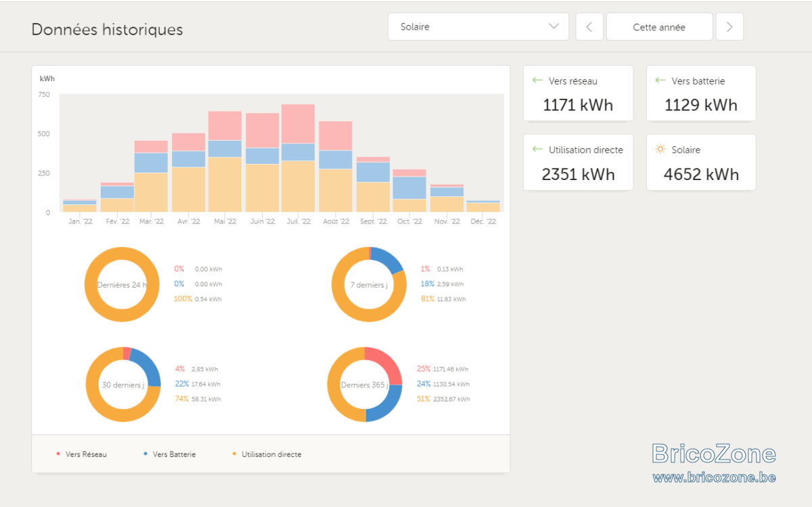Toggle 'Vers Batterie' legend series

(x=169, y=454)
